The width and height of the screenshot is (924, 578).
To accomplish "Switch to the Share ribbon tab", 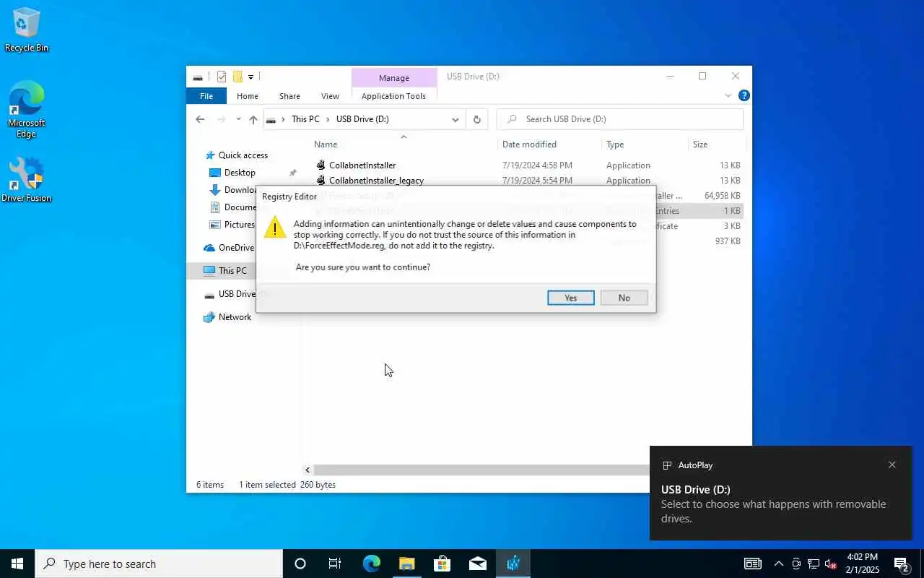I will click(x=289, y=96).
